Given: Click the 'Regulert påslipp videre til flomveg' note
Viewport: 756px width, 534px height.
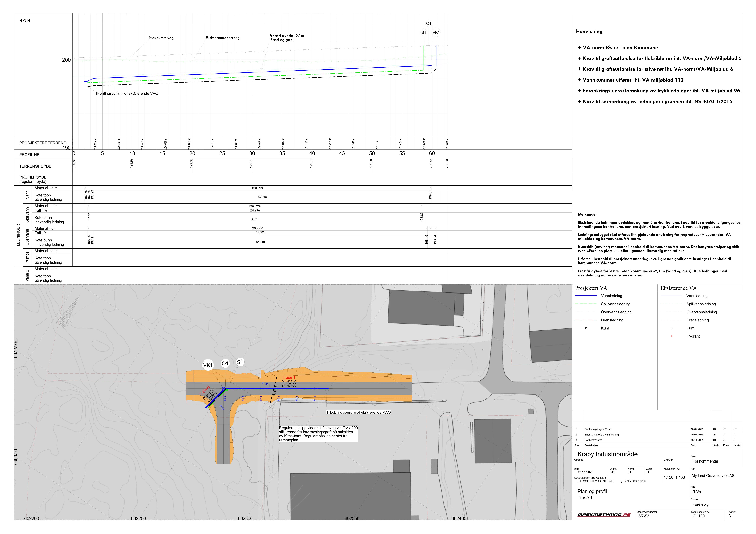Looking at the screenshot, I should [x=318, y=434].
